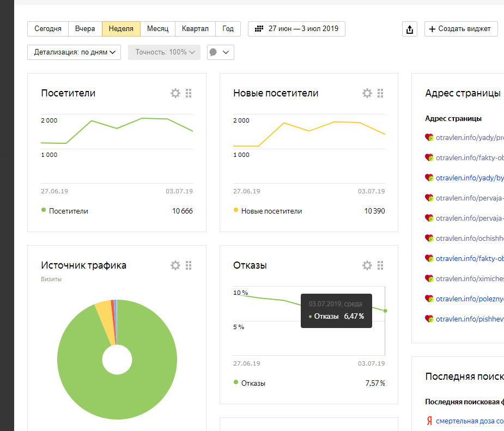Click Создать виджет button

tap(461, 29)
